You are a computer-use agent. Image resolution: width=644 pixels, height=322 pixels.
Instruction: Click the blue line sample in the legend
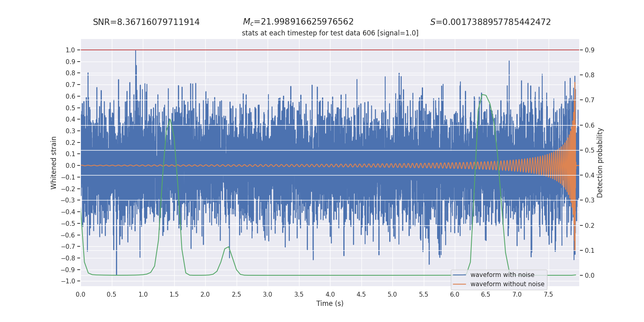(x=460, y=275)
